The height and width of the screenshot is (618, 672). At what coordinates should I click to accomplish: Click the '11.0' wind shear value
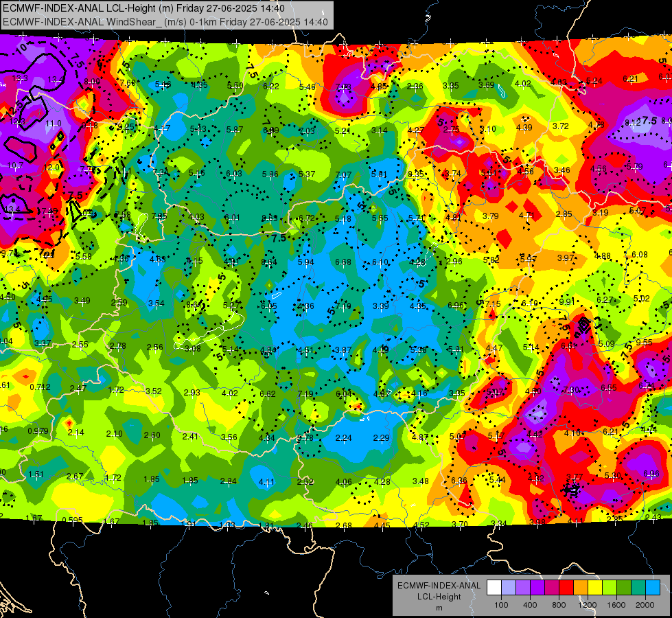pos(54,124)
